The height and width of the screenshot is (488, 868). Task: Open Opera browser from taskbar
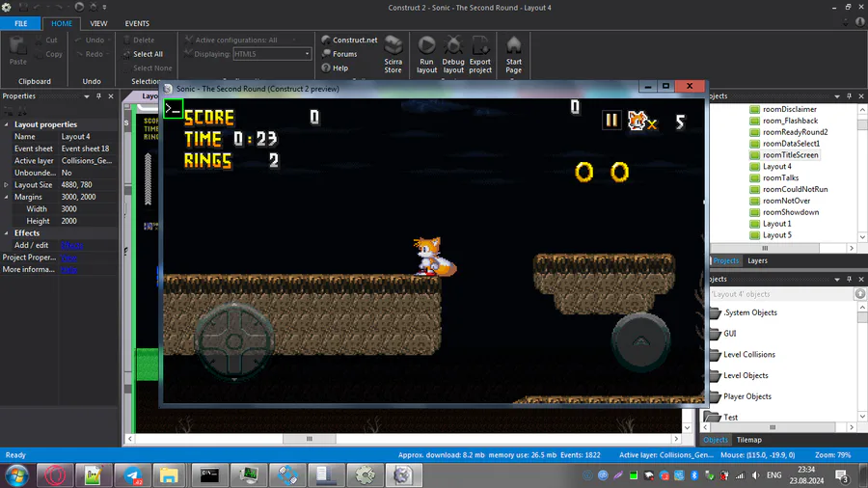pos(55,475)
